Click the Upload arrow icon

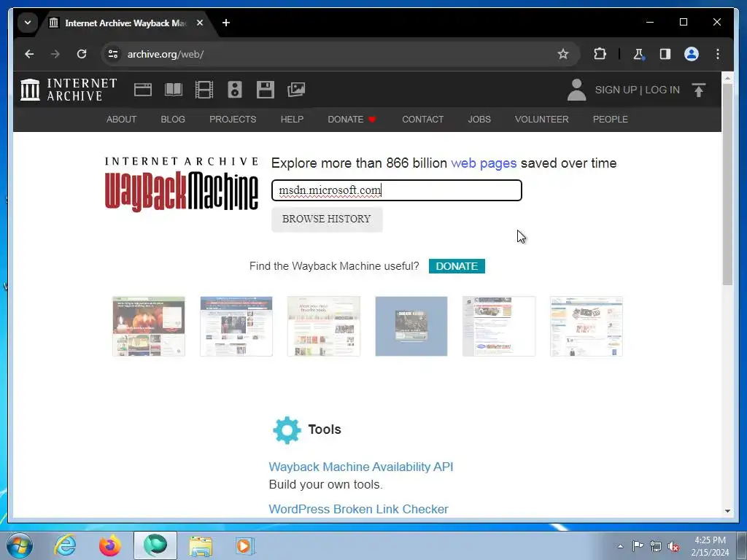[698, 90]
